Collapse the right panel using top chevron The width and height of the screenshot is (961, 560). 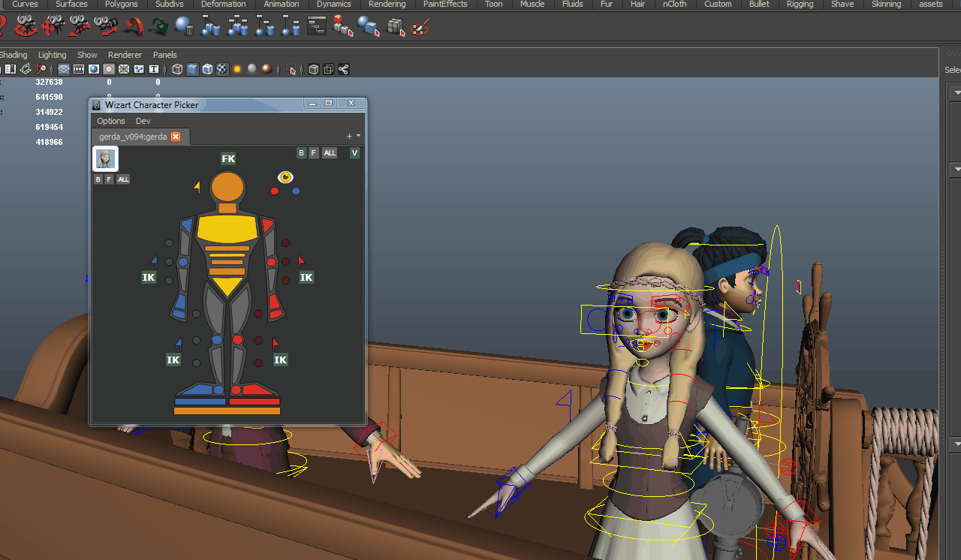tap(957, 92)
